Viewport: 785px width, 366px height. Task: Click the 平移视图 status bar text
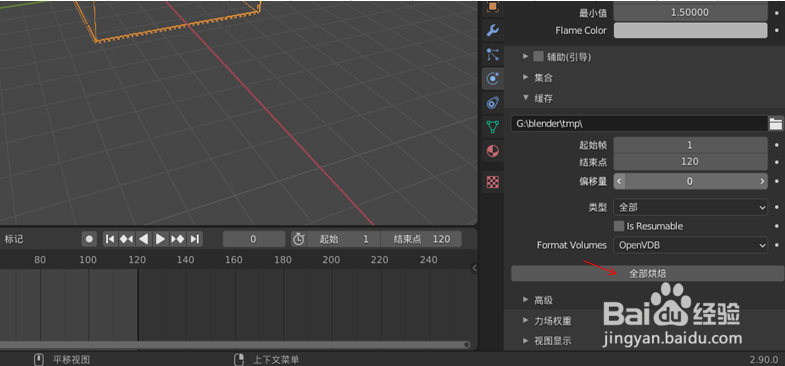72,360
